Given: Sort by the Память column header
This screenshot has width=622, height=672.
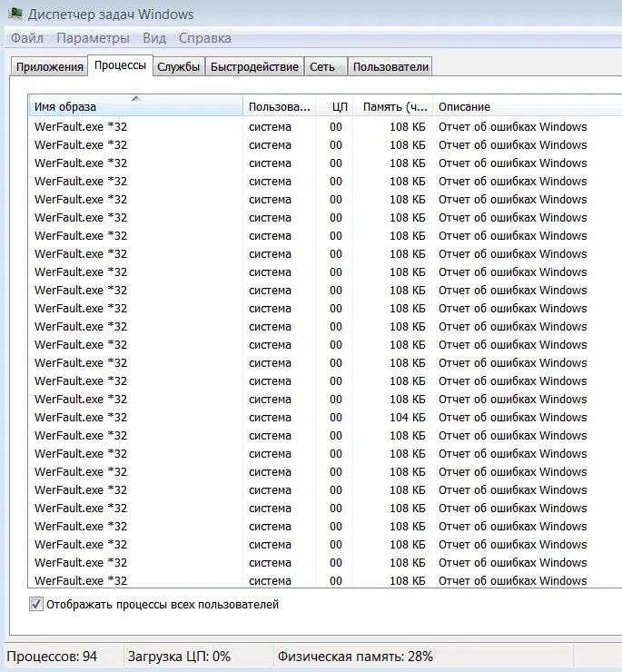Looking at the screenshot, I should pos(392,106).
